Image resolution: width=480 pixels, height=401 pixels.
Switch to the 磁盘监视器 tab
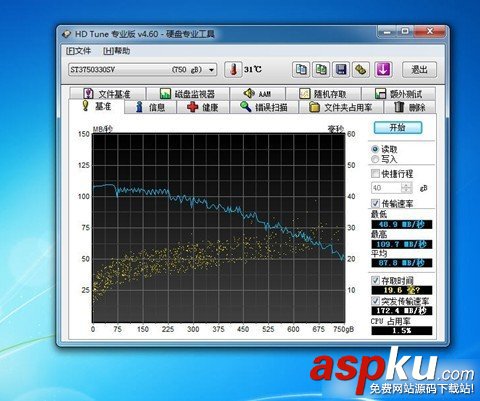pos(188,94)
